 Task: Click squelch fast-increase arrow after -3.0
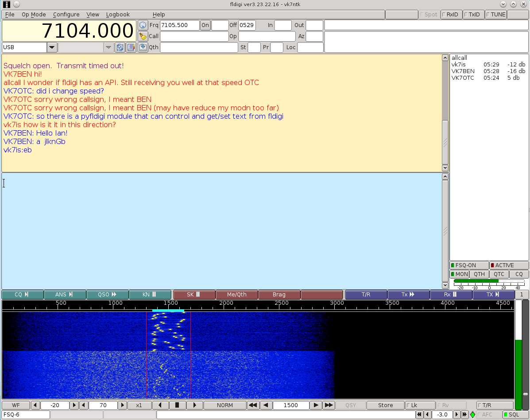point(464,415)
